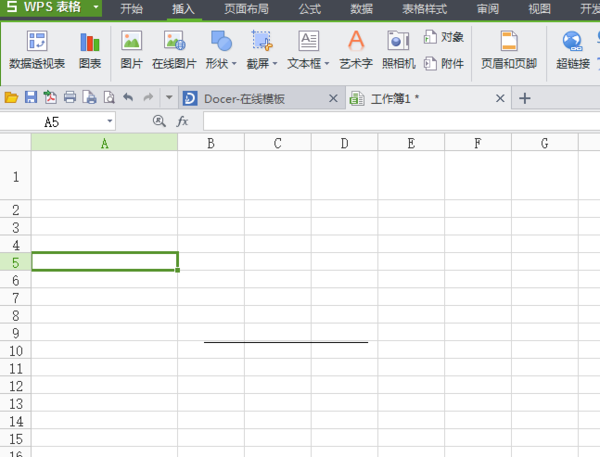Close the Docer-在线模板 tab
Image resolution: width=600 pixels, height=457 pixels.
pos(333,98)
